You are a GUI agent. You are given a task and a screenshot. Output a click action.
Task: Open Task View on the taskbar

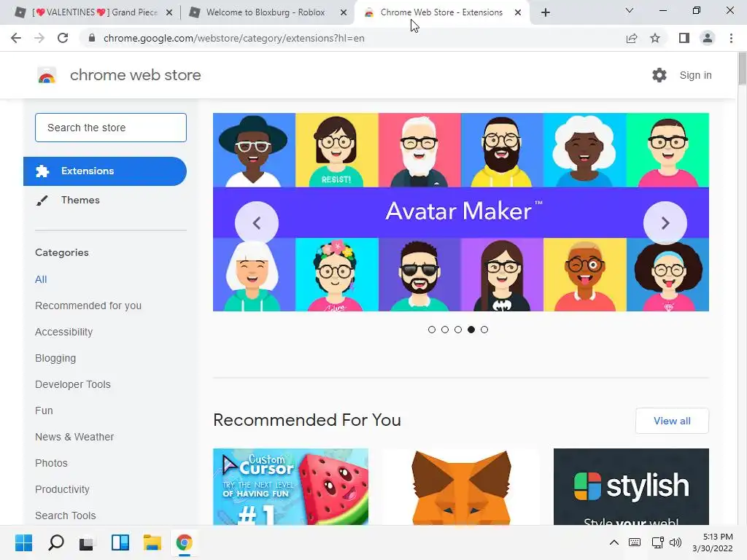(87, 542)
